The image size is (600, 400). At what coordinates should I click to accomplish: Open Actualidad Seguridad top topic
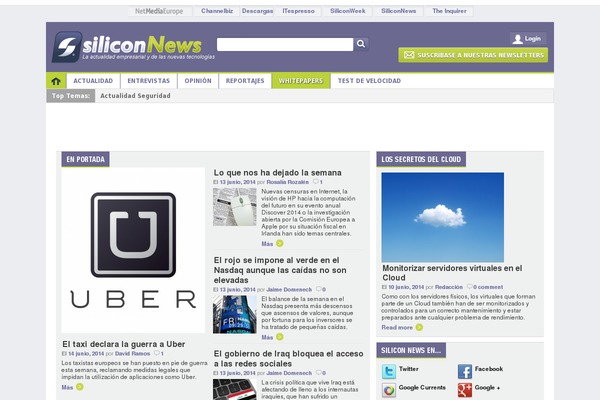(135, 96)
